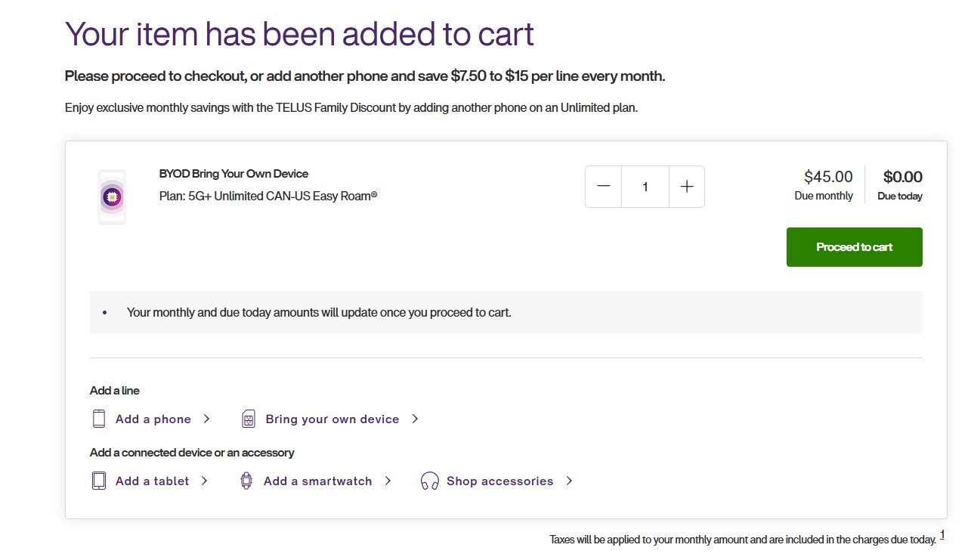Click the smartwatch icon
The width and height of the screenshot is (971, 560).
[246, 481]
